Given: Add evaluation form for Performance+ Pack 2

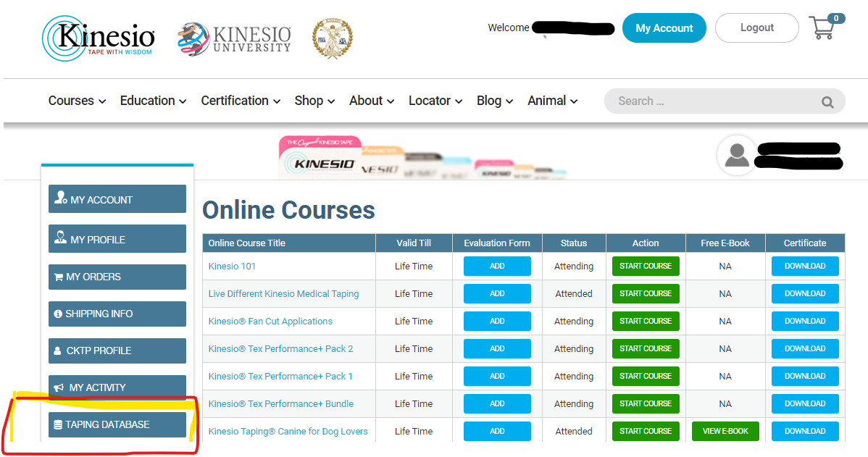Looking at the screenshot, I should pyautogui.click(x=497, y=348).
